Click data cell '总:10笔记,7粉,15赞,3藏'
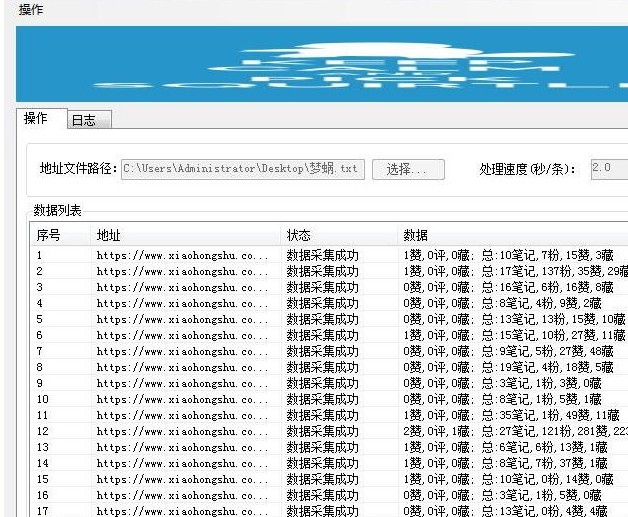This screenshot has height=517, width=628. [x=547, y=255]
